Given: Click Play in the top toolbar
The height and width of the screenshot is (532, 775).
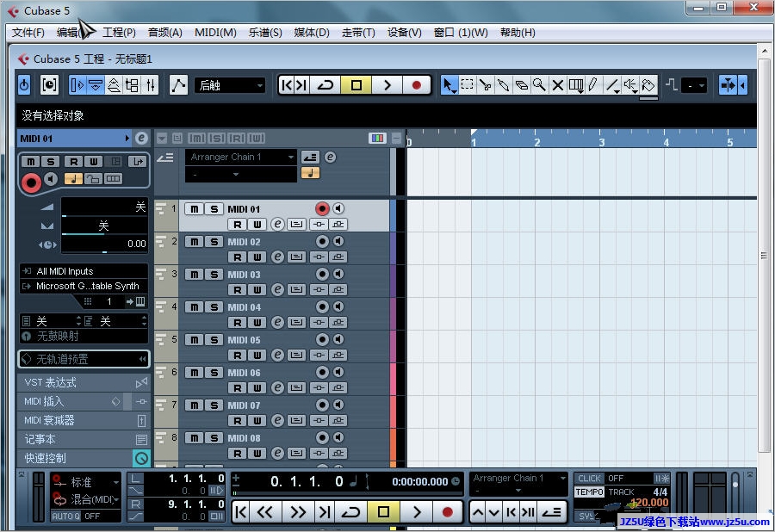Looking at the screenshot, I should point(387,85).
